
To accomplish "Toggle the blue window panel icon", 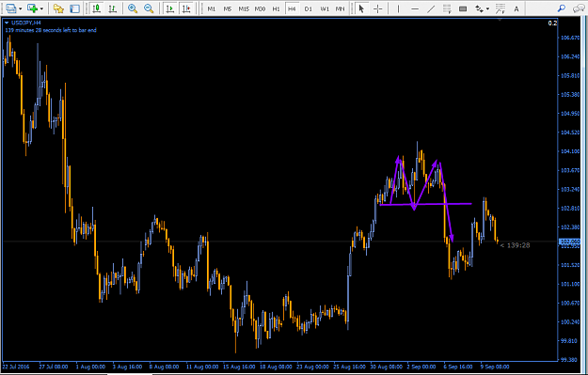I will click(x=74, y=8).
